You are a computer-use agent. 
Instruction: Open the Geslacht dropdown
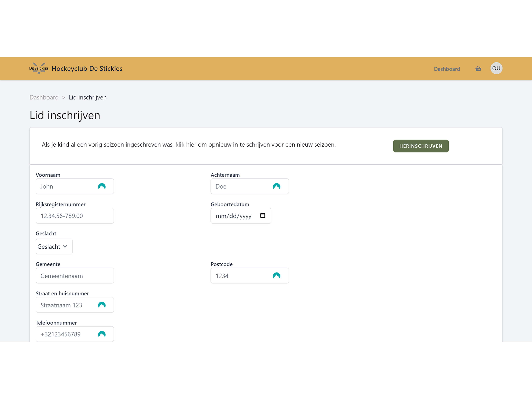tap(54, 246)
